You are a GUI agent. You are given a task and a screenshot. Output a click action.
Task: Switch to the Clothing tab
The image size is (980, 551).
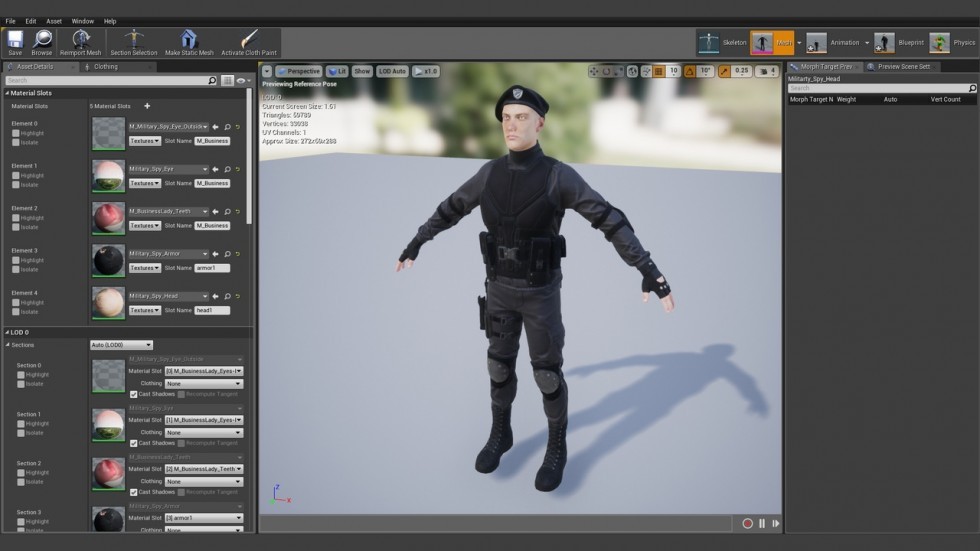point(106,66)
